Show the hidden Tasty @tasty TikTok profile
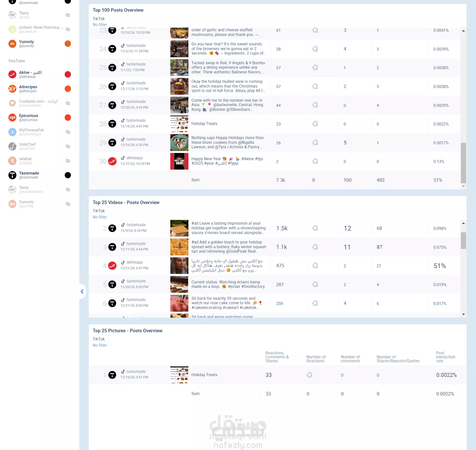The image size is (476, 450). pyautogui.click(x=68, y=15)
